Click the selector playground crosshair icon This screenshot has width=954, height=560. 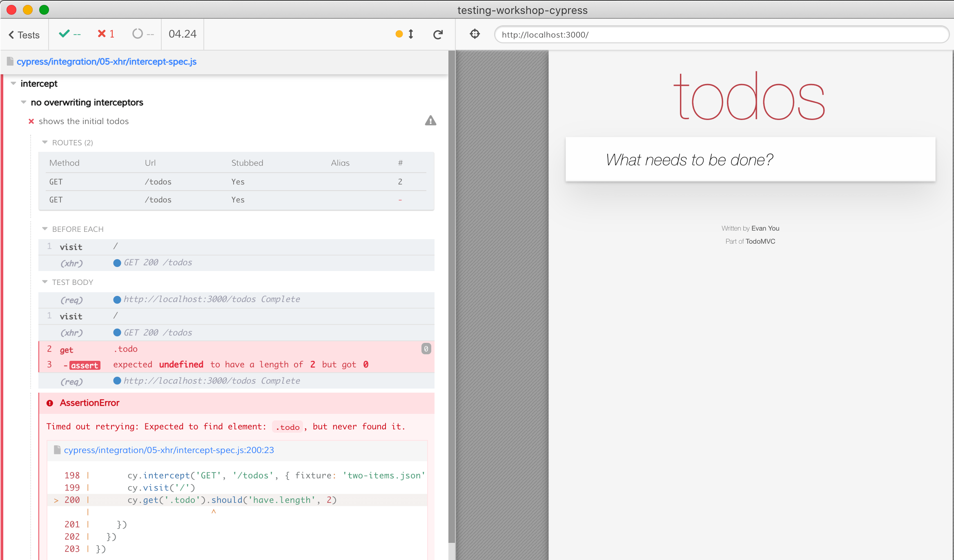coord(475,34)
